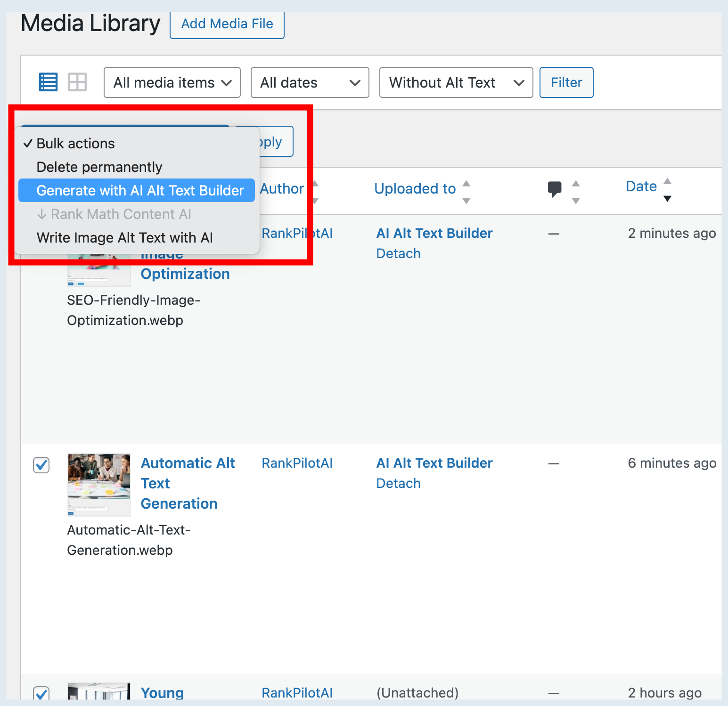Click the 2 minutes ago date
The height and width of the screenshot is (706, 728).
pyautogui.click(x=672, y=233)
